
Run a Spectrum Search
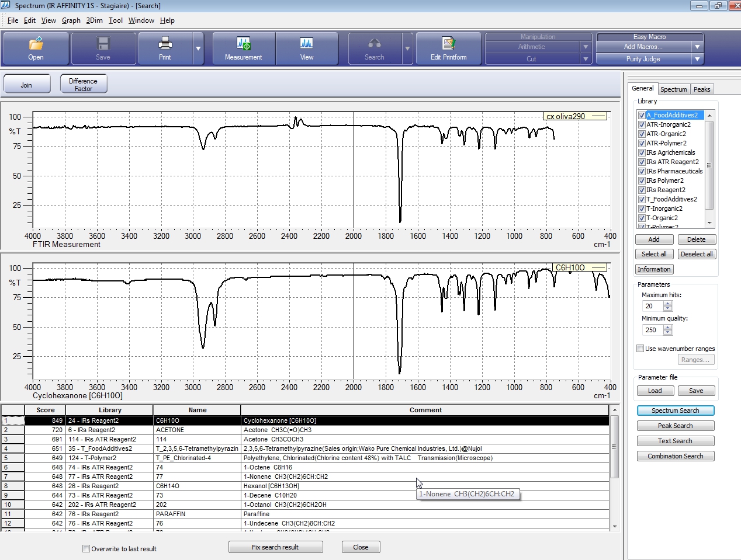pos(676,411)
